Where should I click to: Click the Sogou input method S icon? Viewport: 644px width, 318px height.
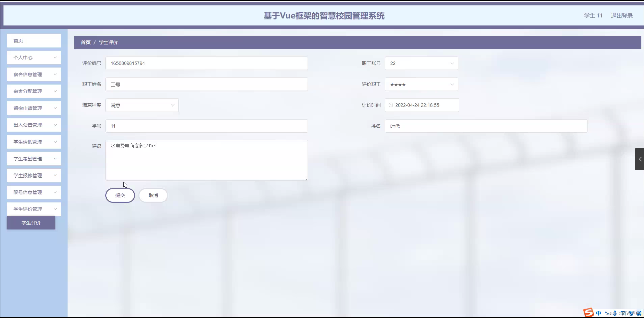click(x=589, y=313)
